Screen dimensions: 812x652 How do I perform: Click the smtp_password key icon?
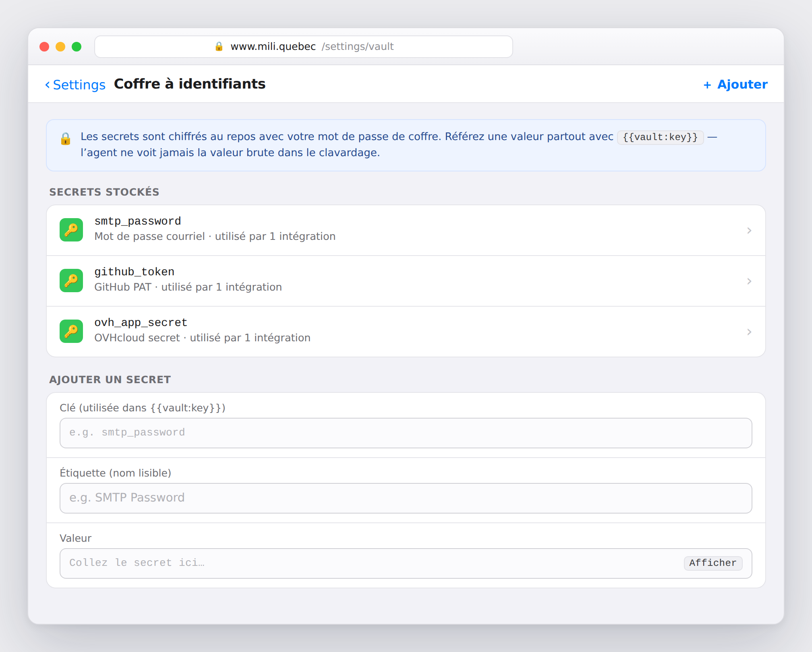coord(71,230)
